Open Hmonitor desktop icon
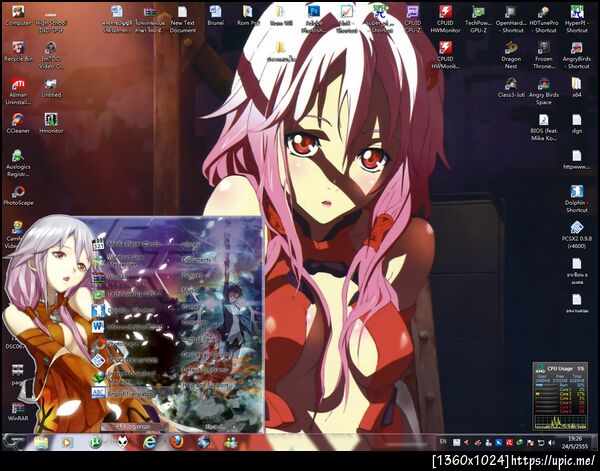This screenshot has width=600, height=471. (x=51, y=123)
